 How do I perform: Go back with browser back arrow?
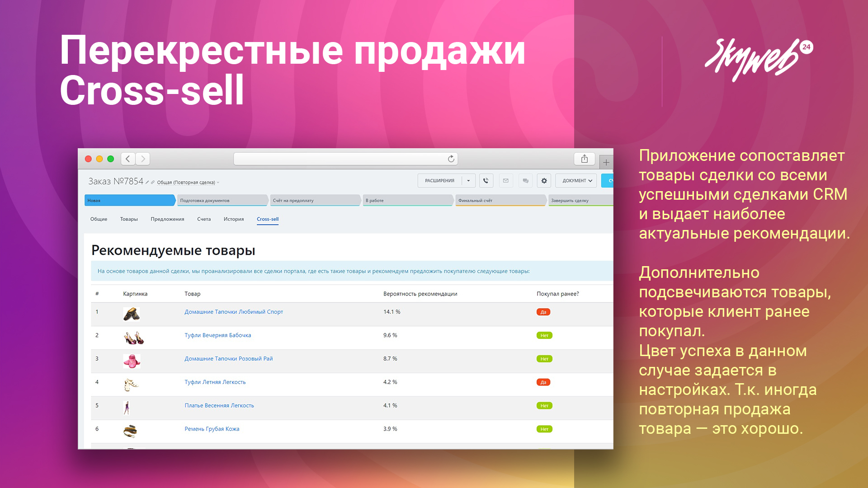coord(128,159)
